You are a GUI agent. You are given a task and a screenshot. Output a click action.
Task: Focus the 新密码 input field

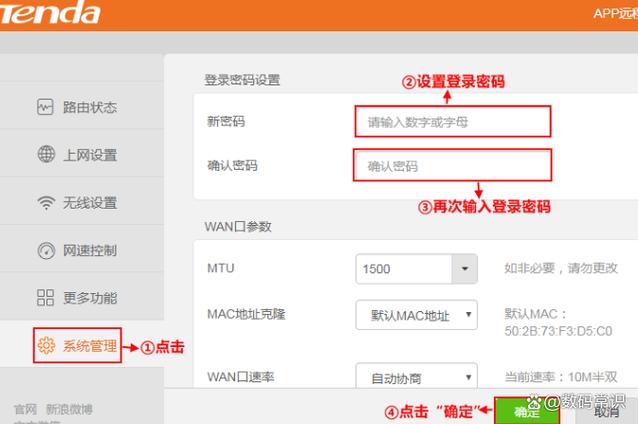453,122
